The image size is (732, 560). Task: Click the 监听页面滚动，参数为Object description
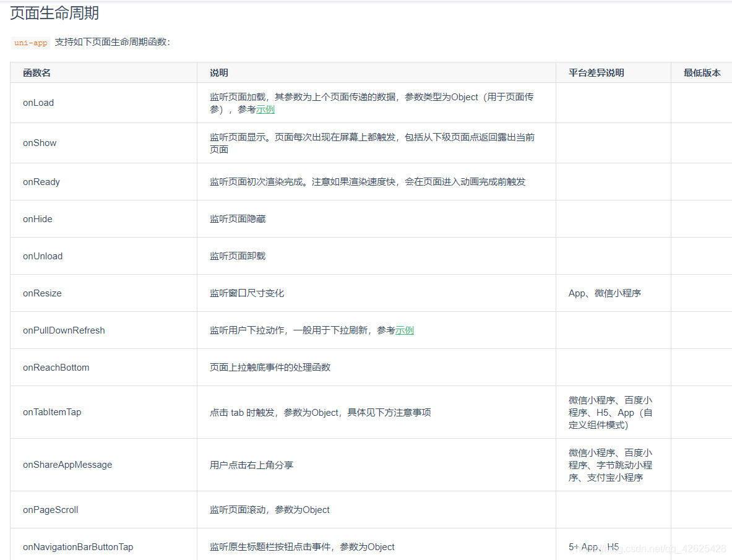269,510
